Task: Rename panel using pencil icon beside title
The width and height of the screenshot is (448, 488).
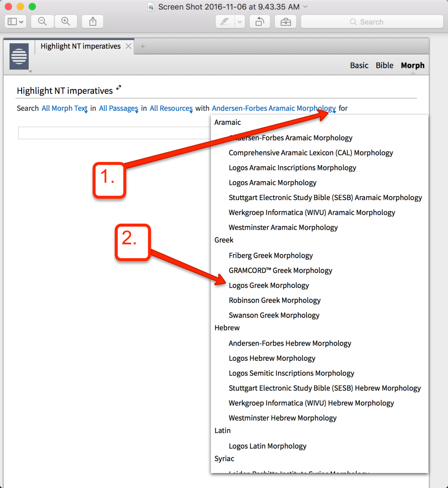Action: coord(119,87)
